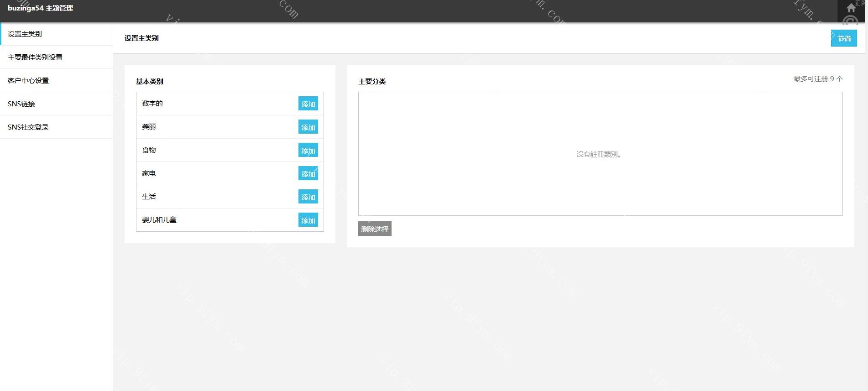Add the 美丽 category

(x=308, y=127)
